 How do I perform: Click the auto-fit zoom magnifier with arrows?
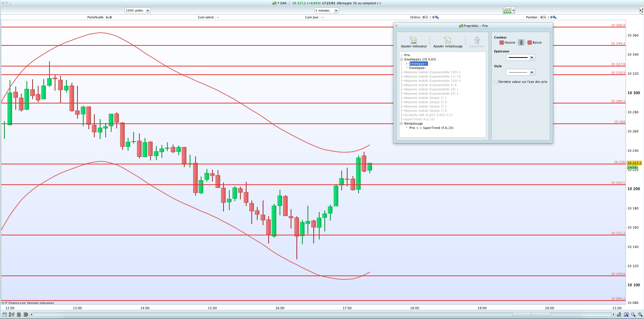pyautogui.click(x=626, y=314)
